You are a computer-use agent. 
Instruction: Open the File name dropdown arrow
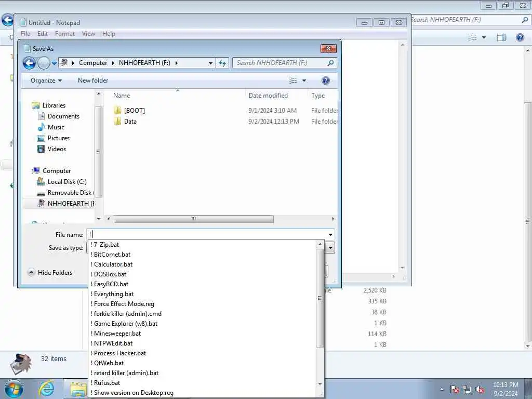pos(330,234)
